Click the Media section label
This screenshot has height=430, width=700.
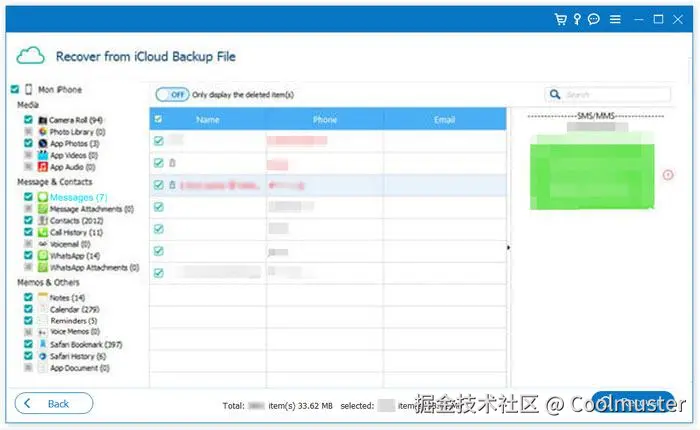pyautogui.click(x=28, y=105)
